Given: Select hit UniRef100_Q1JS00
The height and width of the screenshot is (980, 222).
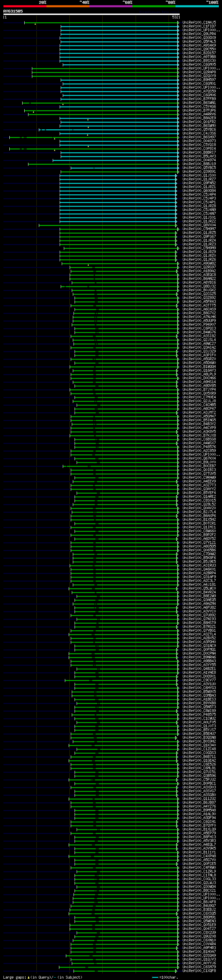Looking at the screenshot, I should 199,175.
